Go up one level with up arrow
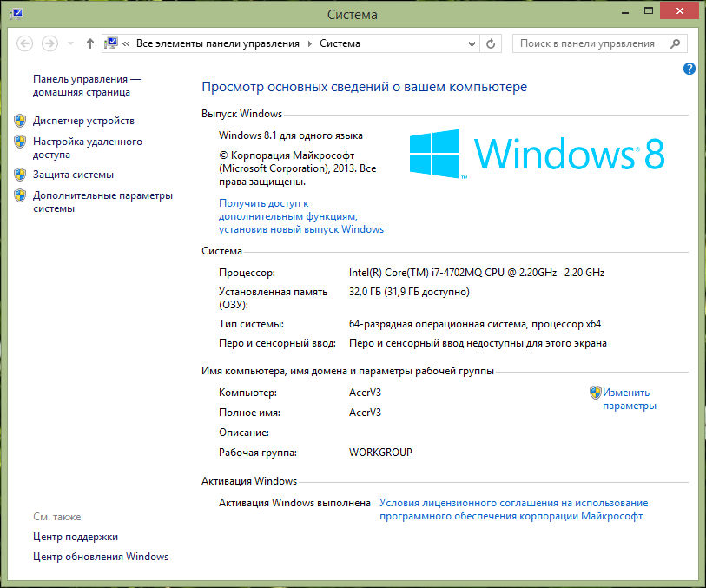 90,43
